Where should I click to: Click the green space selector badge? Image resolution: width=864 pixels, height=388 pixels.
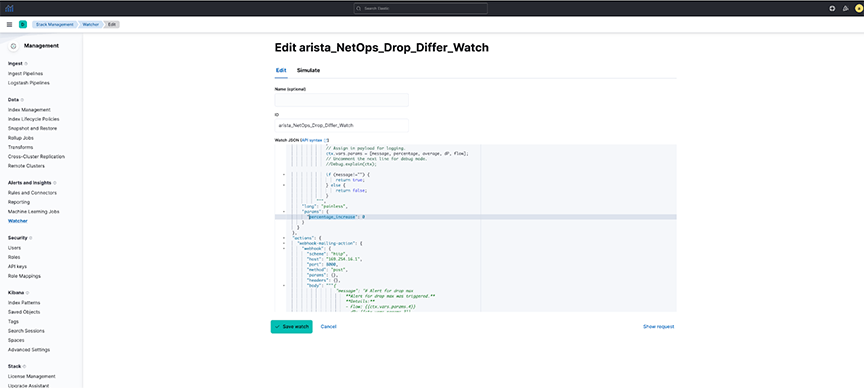click(23, 24)
